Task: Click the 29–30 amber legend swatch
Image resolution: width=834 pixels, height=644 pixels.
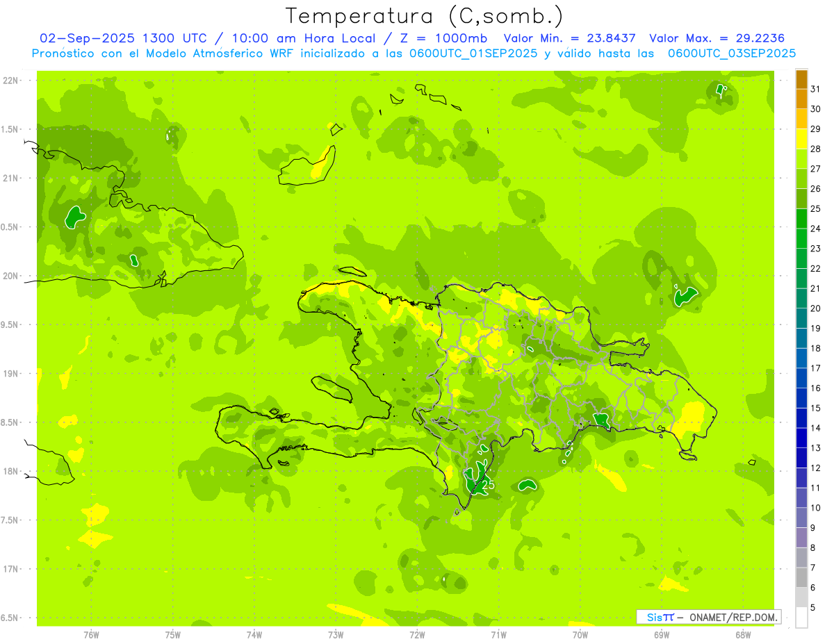Action: (801, 119)
